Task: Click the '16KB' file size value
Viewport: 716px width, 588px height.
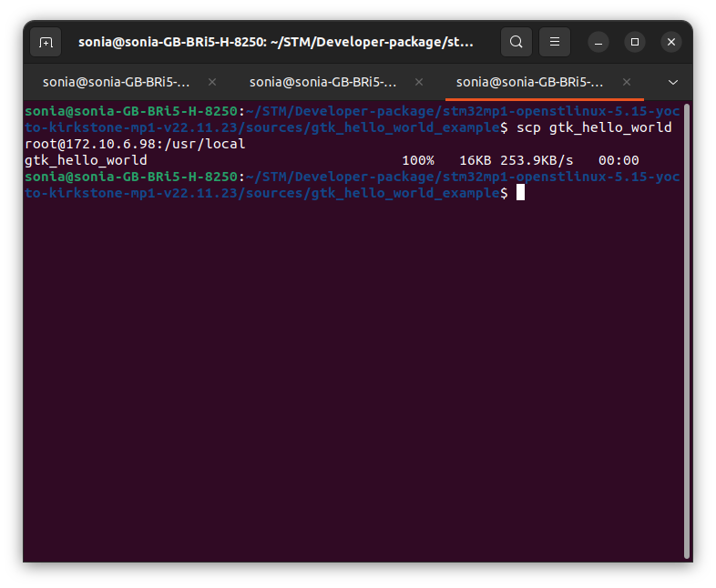Action: coord(475,160)
